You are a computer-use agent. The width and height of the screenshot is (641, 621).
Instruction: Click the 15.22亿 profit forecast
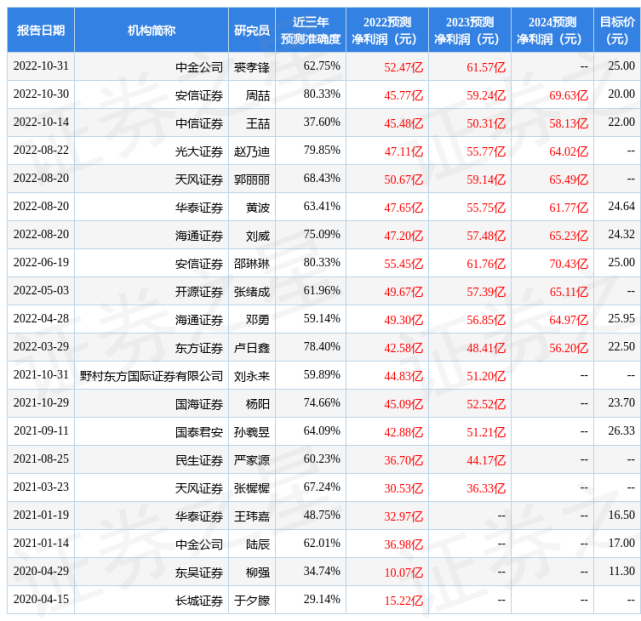coord(403,601)
